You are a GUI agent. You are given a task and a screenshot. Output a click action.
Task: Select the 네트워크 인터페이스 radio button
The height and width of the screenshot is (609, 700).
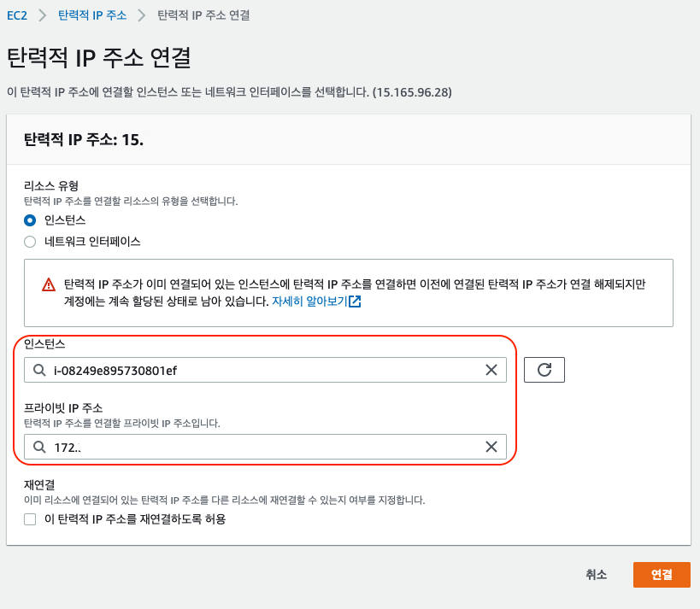tap(28, 240)
